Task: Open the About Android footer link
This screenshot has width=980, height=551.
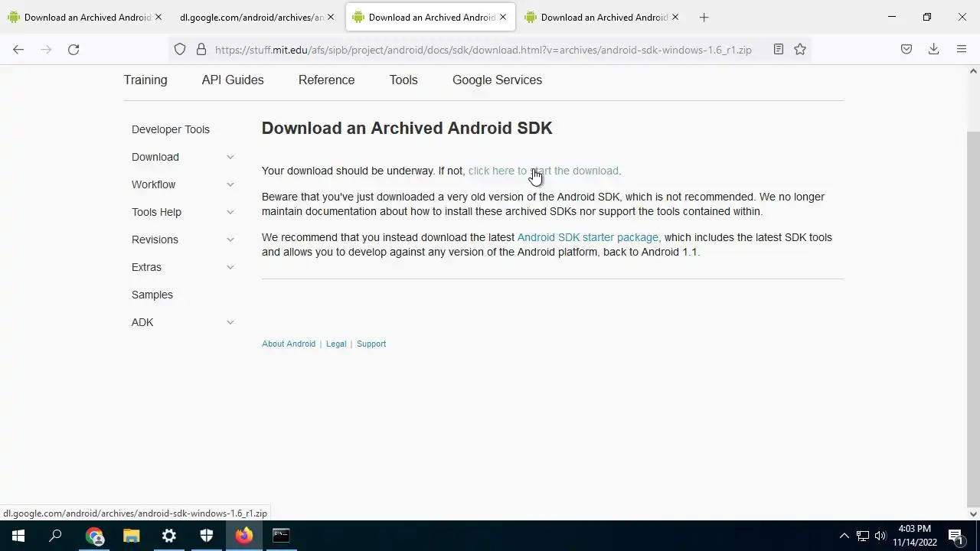Action: coord(289,344)
